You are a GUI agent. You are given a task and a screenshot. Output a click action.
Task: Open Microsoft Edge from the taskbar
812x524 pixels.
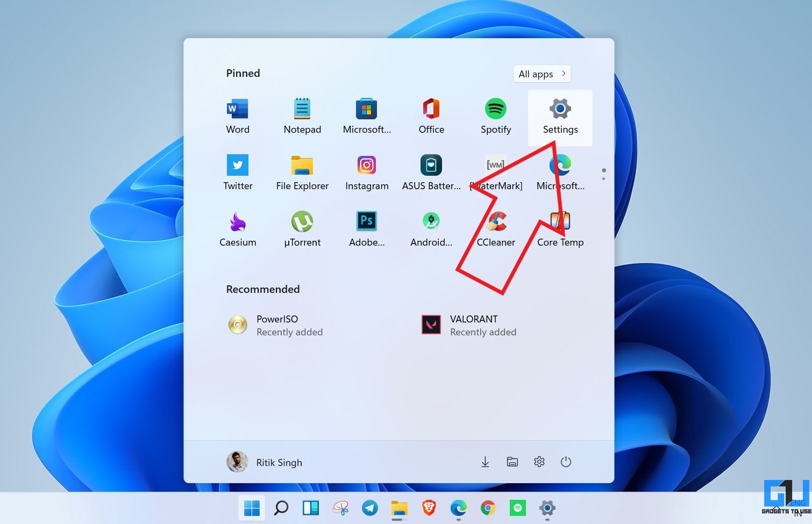459,508
